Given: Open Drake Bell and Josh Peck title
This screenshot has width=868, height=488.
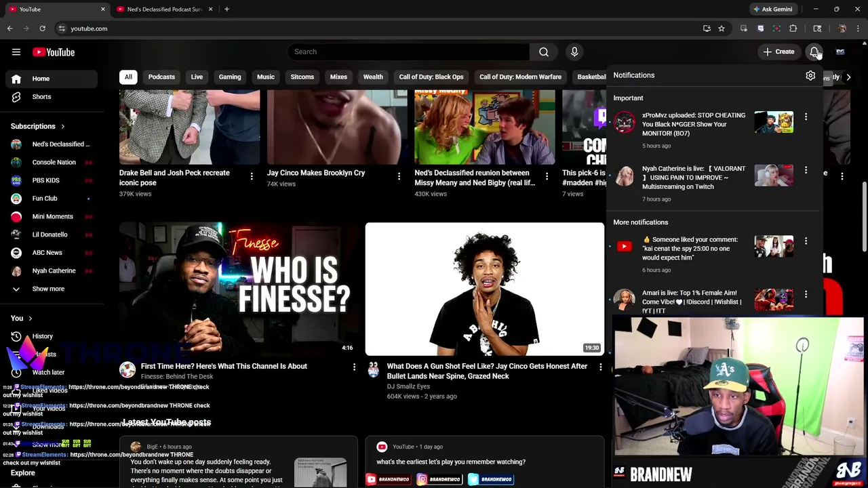Looking at the screenshot, I should [174, 178].
